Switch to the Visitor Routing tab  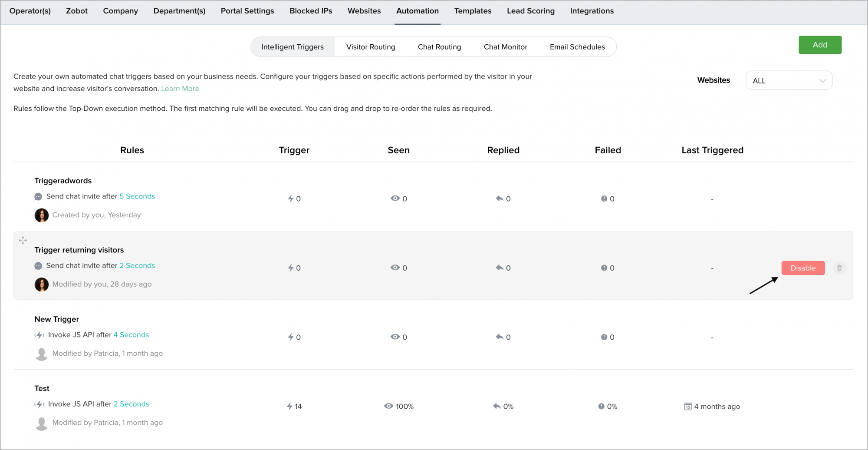371,47
